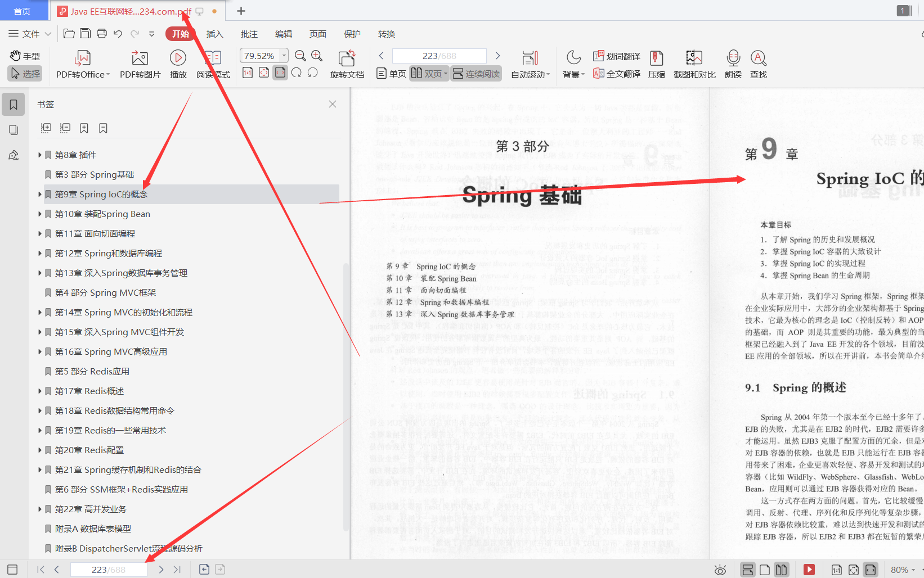Screen dimensions: 924x578
Task: Open 压缩 compress tool
Action: click(x=657, y=64)
